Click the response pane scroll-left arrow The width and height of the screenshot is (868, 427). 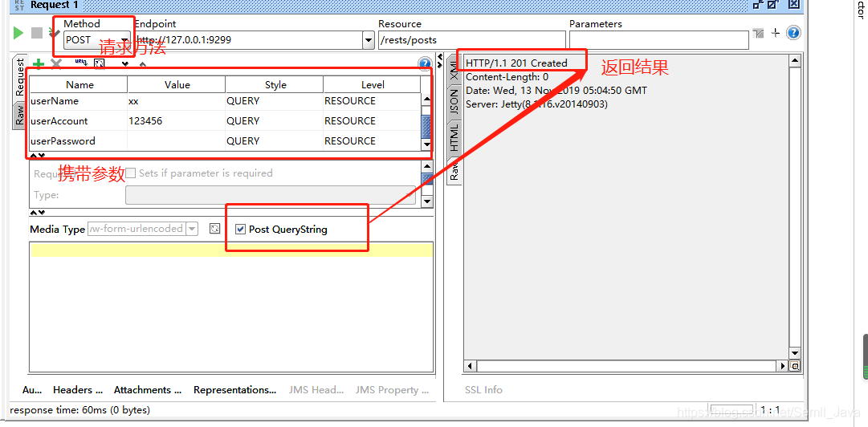tap(471, 366)
